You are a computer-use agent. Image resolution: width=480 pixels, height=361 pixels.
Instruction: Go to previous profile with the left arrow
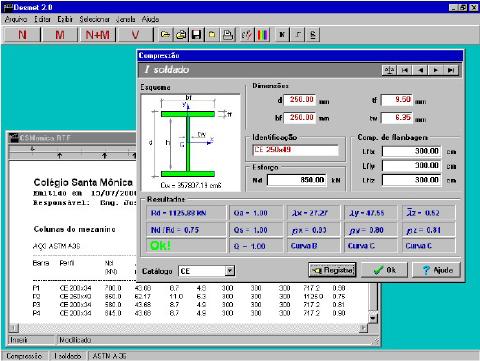click(421, 70)
